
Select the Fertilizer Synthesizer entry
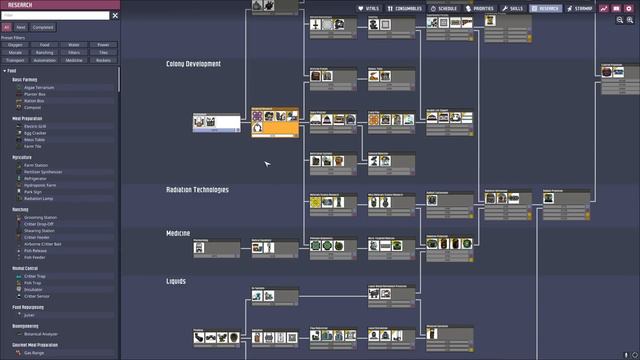64,172
